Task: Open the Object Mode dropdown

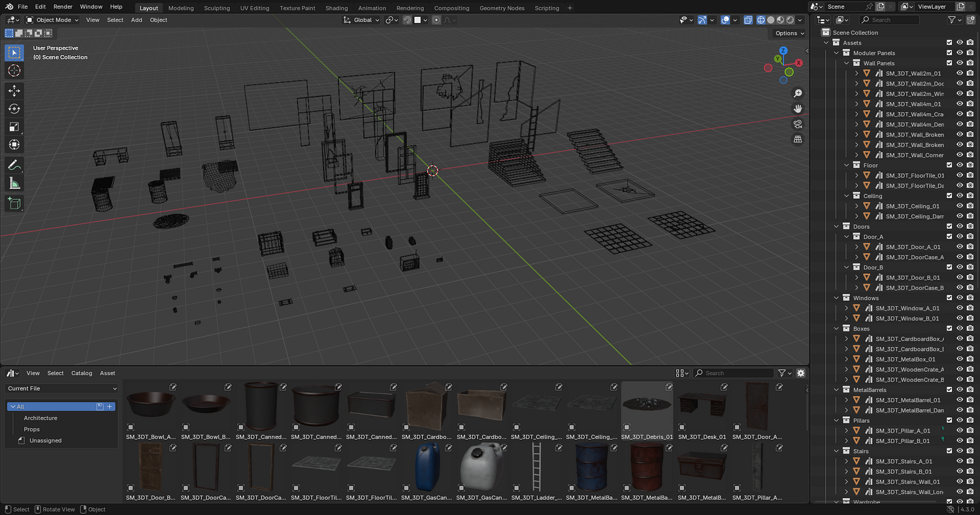Action: click(x=52, y=20)
